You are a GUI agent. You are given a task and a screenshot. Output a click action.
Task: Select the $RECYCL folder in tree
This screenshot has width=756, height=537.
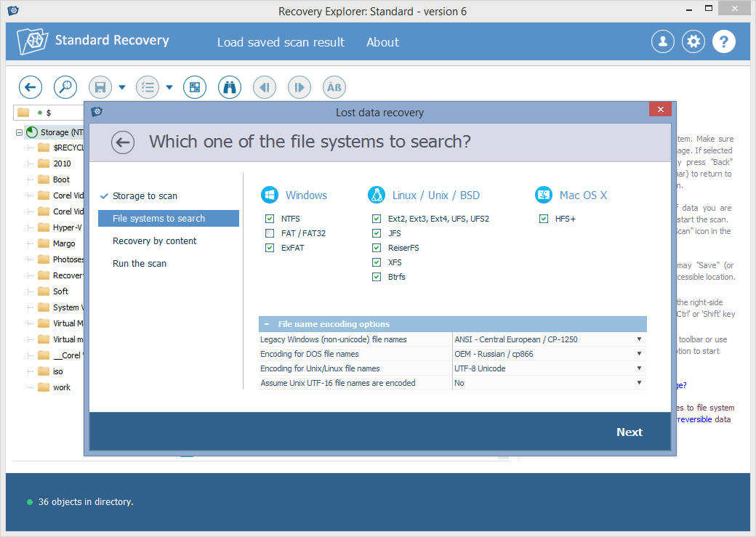click(61, 148)
